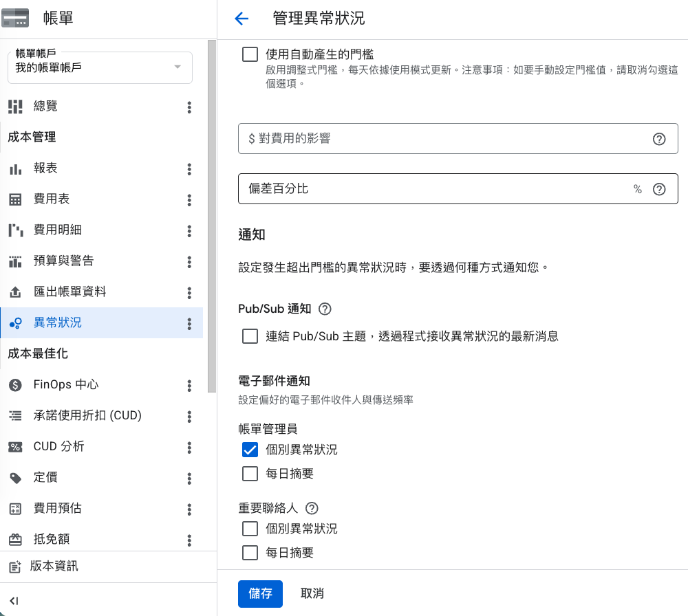Click the 總覽 dashboard icon
688x616 pixels.
(x=15, y=106)
